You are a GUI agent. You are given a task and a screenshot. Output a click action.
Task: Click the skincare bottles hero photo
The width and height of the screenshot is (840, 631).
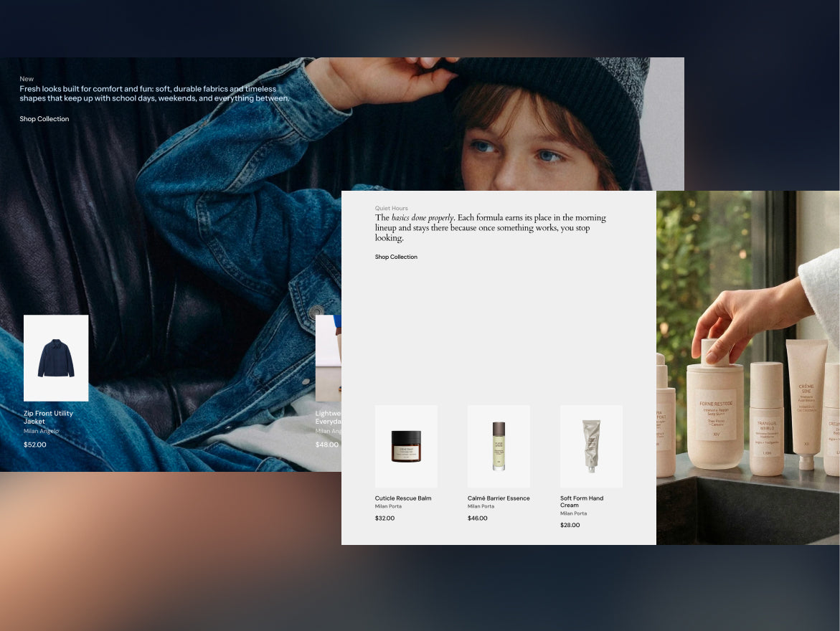[748, 367]
